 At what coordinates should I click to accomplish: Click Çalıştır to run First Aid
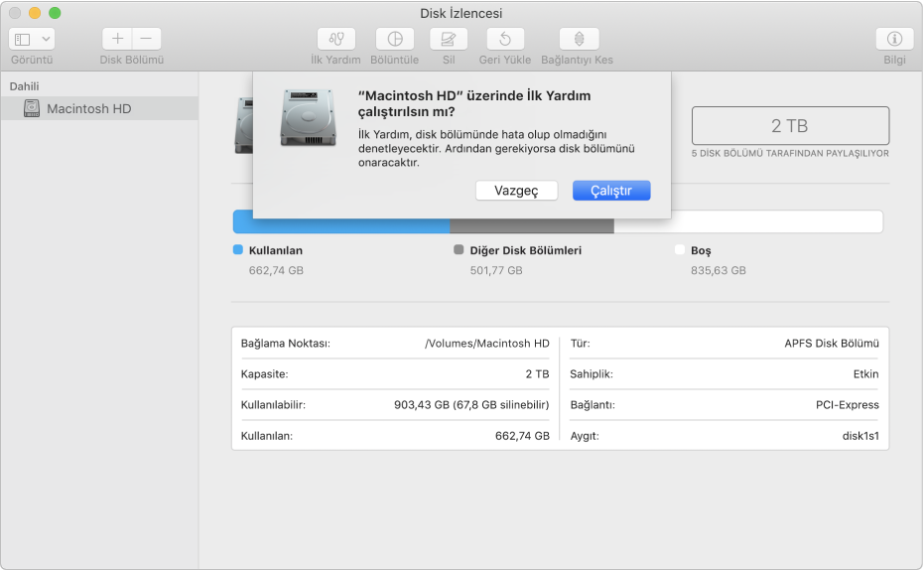[x=611, y=191]
